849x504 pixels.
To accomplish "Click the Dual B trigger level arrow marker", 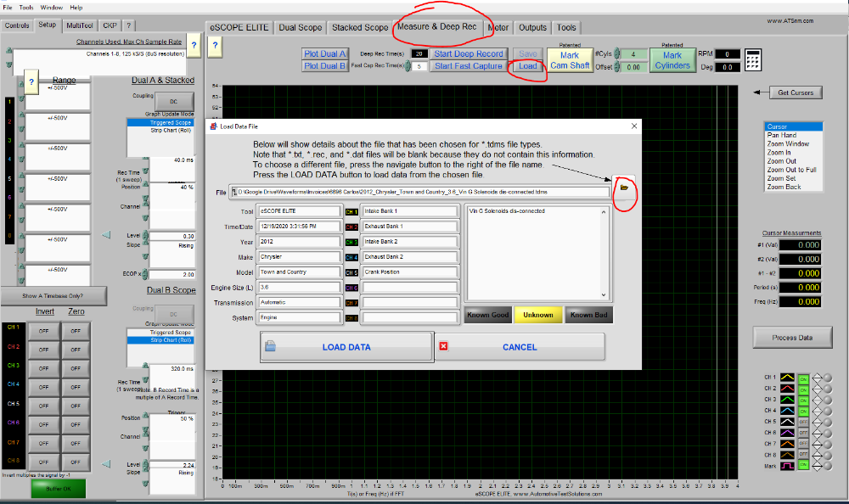I will pos(106,464).
